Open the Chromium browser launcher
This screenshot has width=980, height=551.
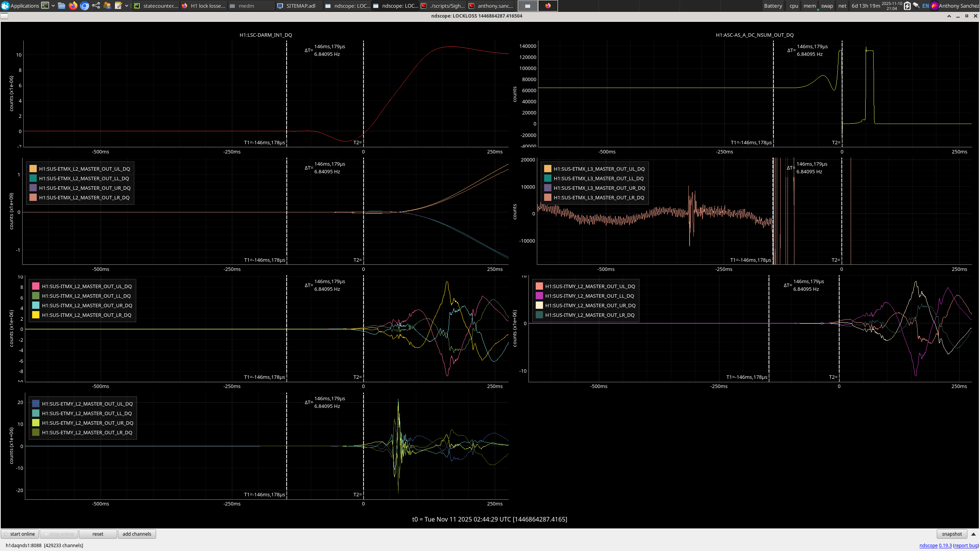pyautogui.click(x=85, y=6)
